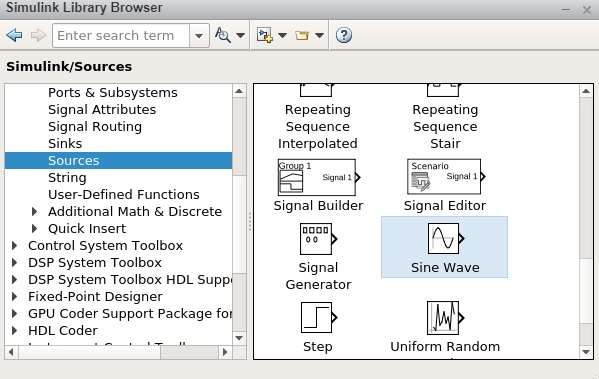Image resolution: width=599 pixels, height=379 pixels.
Task: Expand the HDL Coder node
Action: tap(15, 330)
